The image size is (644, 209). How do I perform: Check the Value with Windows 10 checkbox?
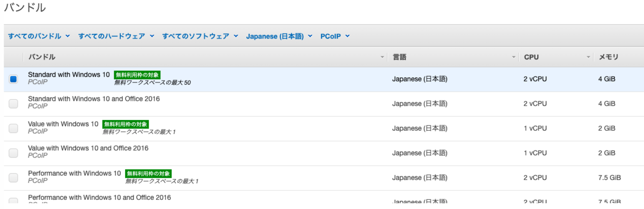tap(13, 128)
